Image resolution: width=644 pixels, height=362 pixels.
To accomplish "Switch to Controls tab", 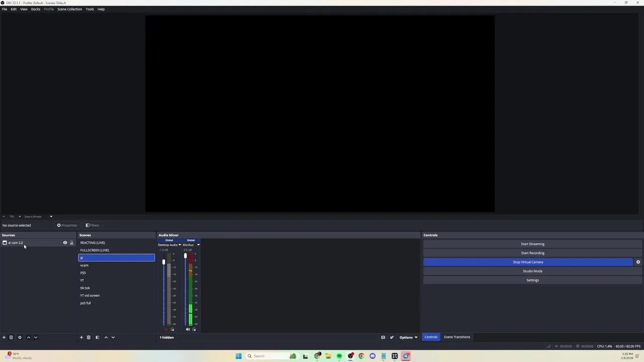I will (431, 337).
